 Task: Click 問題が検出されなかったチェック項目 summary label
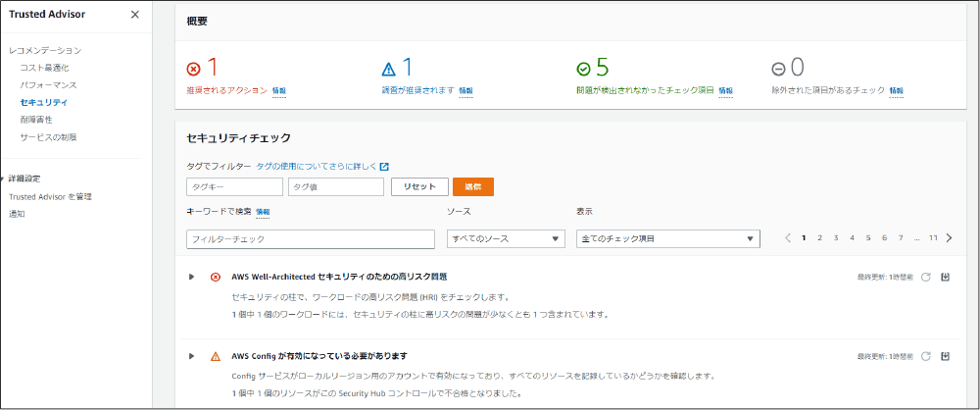[645, 90]
